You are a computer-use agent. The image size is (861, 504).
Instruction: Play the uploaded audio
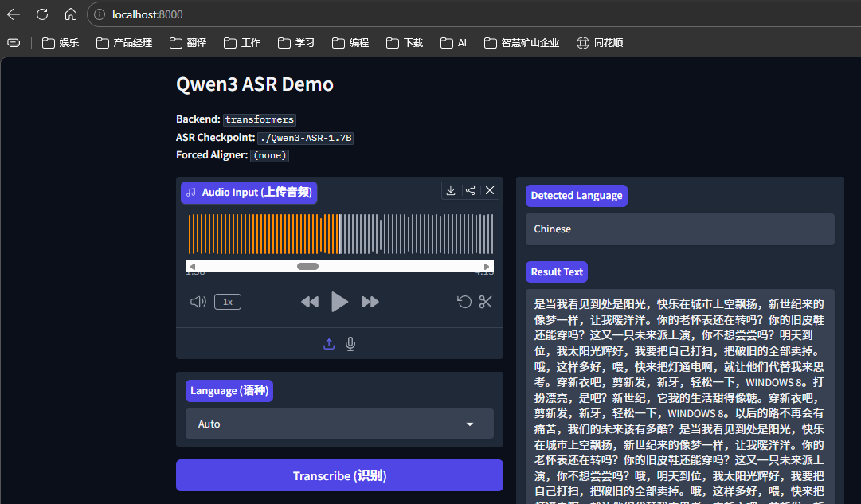[339, 302]
